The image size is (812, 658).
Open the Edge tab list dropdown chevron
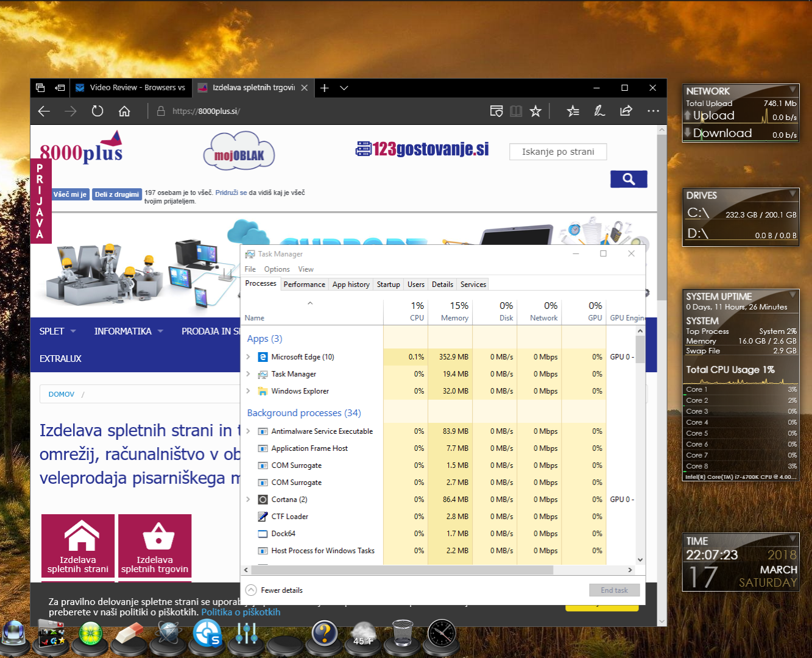[344, 88]
